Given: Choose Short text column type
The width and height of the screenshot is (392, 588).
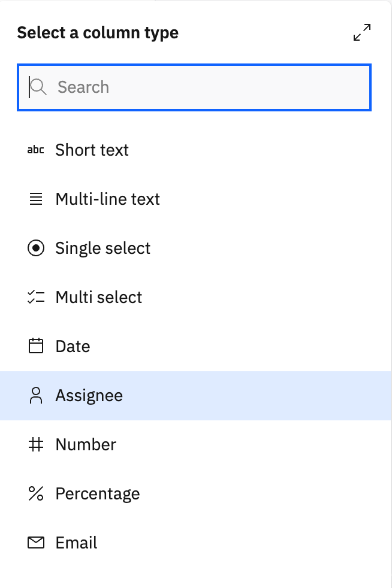Looking at the screenshot, I should pos(92,150).
